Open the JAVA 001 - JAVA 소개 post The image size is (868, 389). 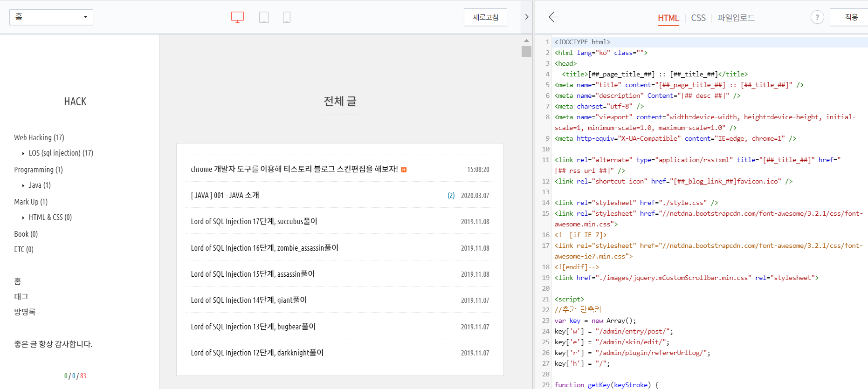point(225,195)
